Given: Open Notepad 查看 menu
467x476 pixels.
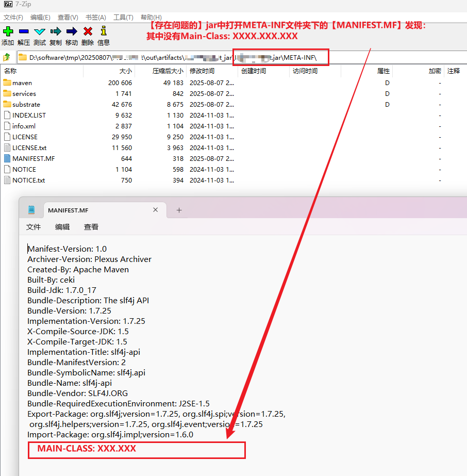Looking at the screenshot, I should [x=91, y=227].
